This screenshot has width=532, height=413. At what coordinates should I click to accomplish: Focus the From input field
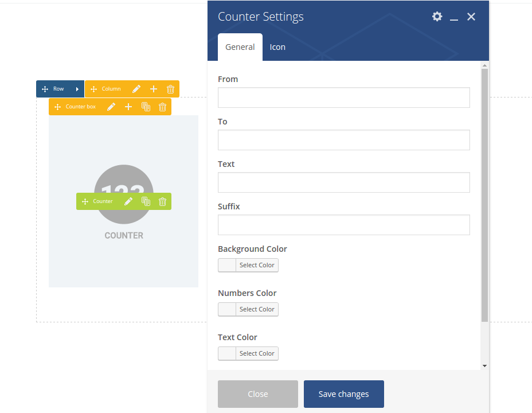pyautogui.click(x=343, y=98)
